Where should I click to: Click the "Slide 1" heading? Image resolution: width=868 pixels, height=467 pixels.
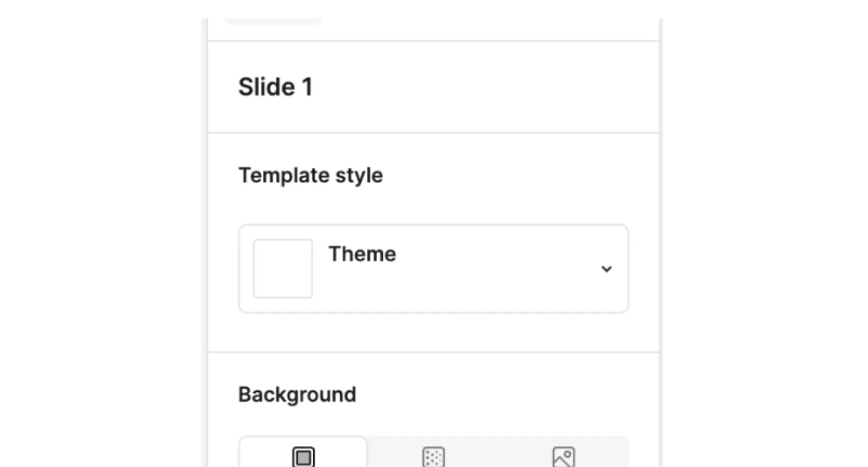[275, 87]
